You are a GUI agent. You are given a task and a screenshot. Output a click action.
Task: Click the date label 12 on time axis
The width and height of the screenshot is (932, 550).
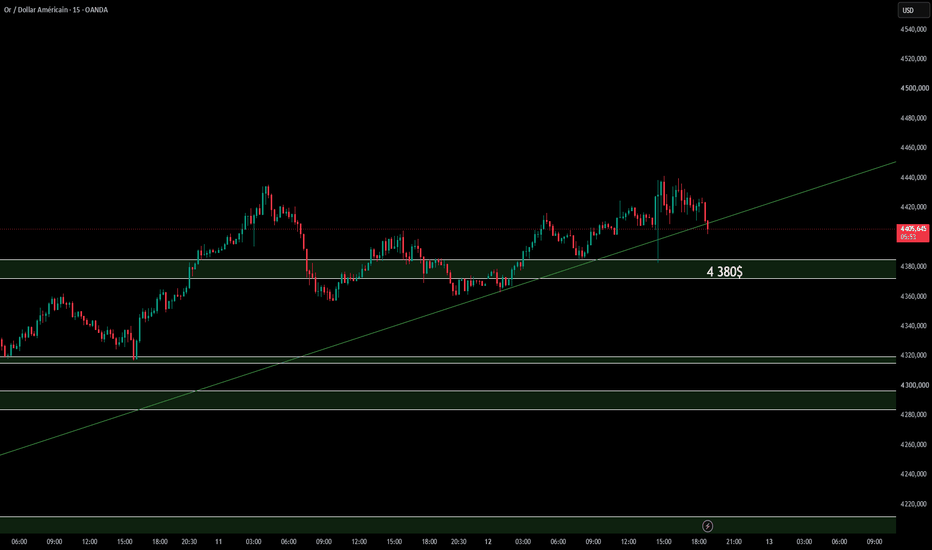pyautogui.click(x=488, y=542)
